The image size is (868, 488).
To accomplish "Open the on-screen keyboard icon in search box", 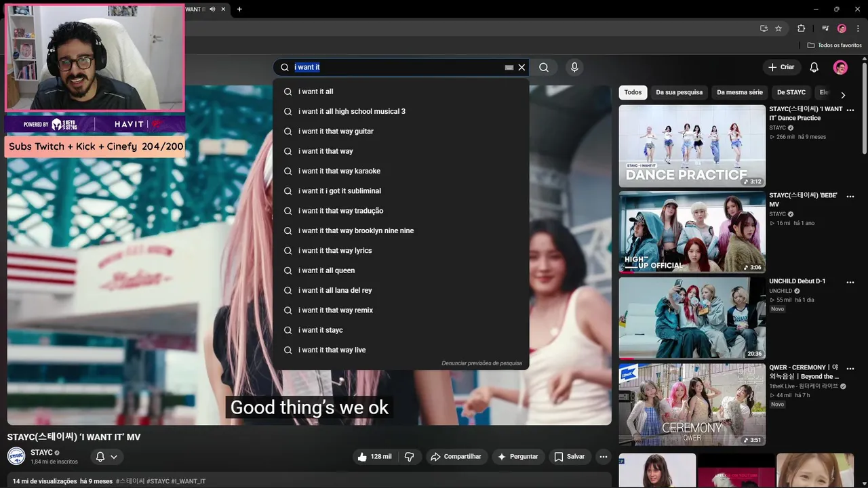I will click(509, 68).
